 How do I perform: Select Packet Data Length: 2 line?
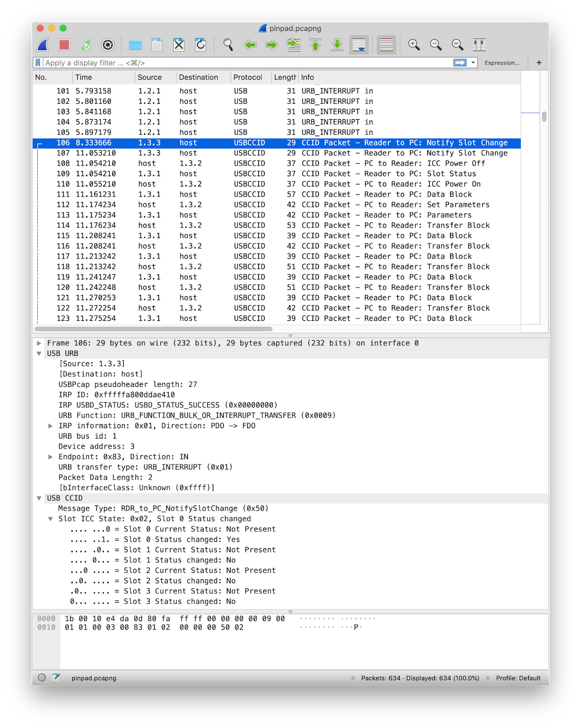[105, 478]
